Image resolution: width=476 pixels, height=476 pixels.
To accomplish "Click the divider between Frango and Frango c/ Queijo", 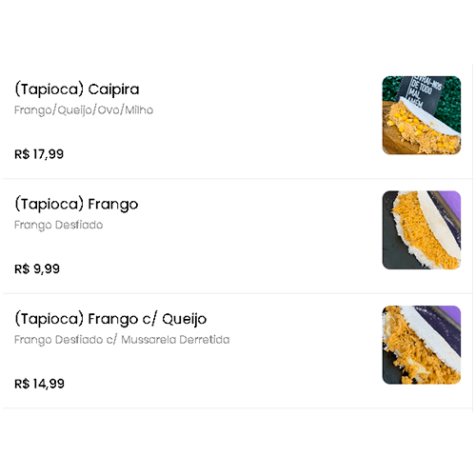I will (x=238, y=293).
